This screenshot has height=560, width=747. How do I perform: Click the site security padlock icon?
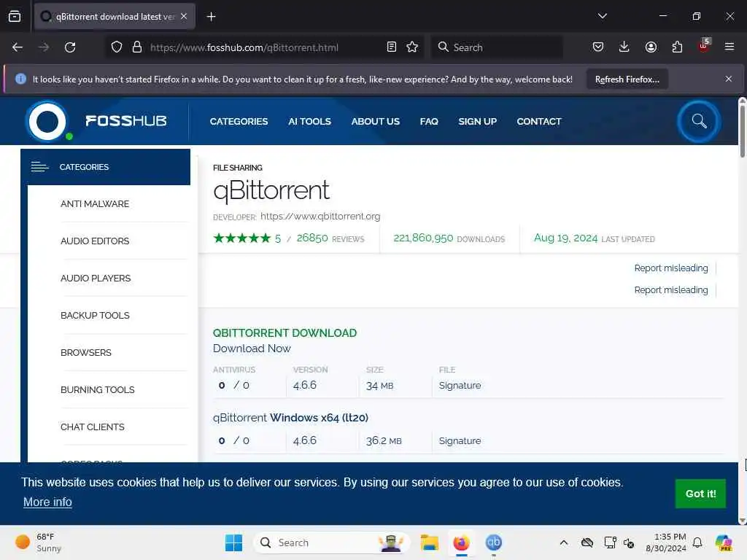click(137, 47)
